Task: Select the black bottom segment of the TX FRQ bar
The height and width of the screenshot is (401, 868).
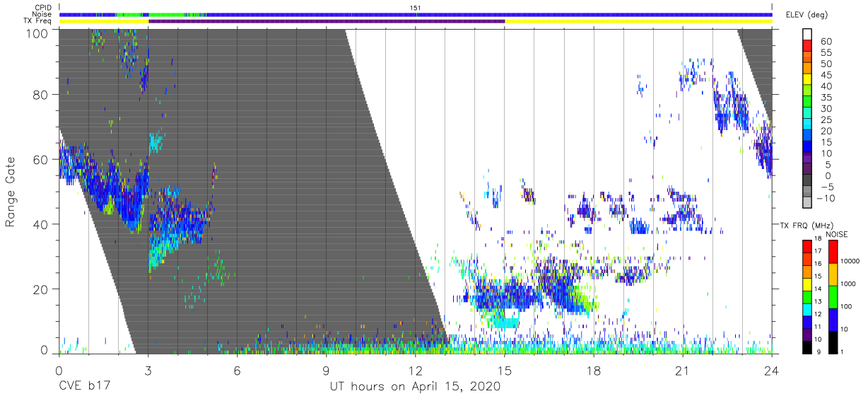Action: click(x=807, y=346)
